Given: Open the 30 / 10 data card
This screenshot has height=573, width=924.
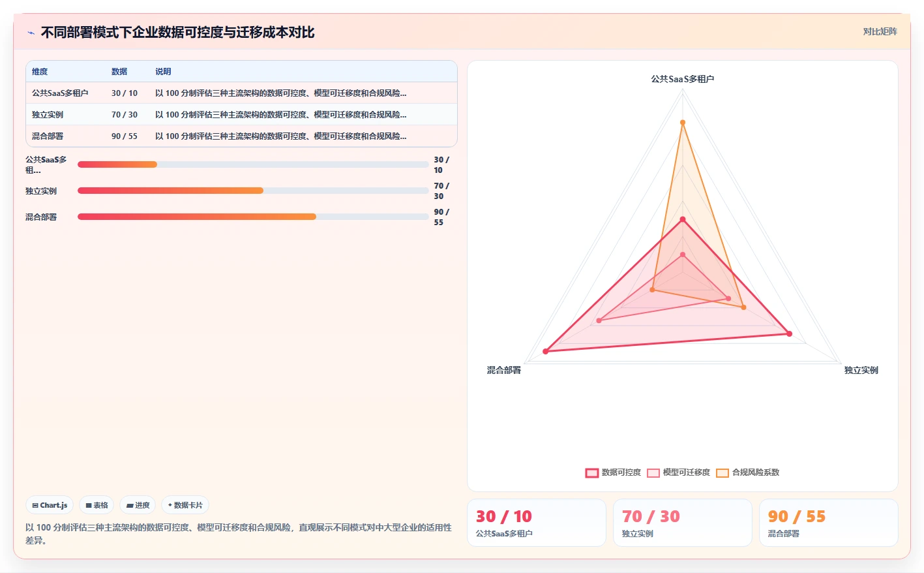Looking at the screenshot, I should pyautogui.click(x=537, y=523).
